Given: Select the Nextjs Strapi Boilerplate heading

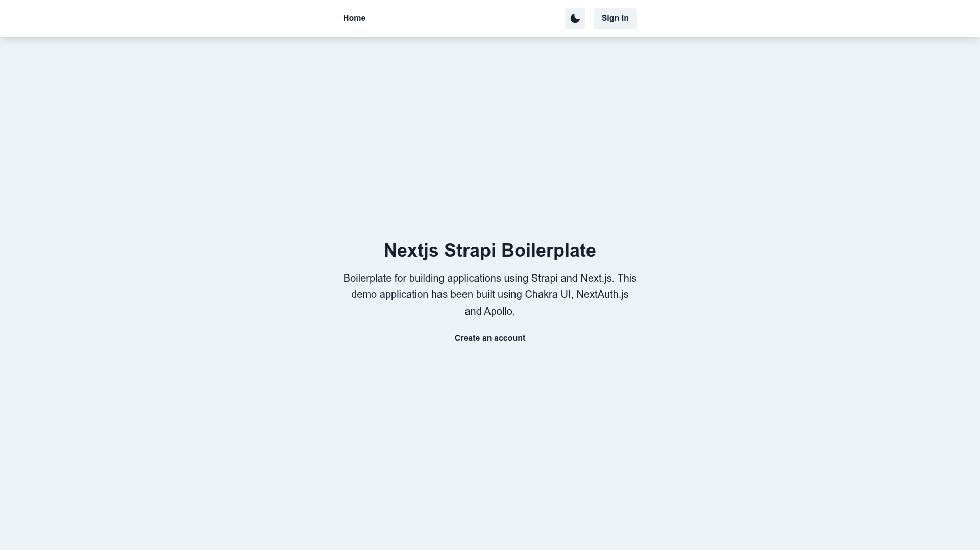Looking at the screenshot, I should point(490,251).
